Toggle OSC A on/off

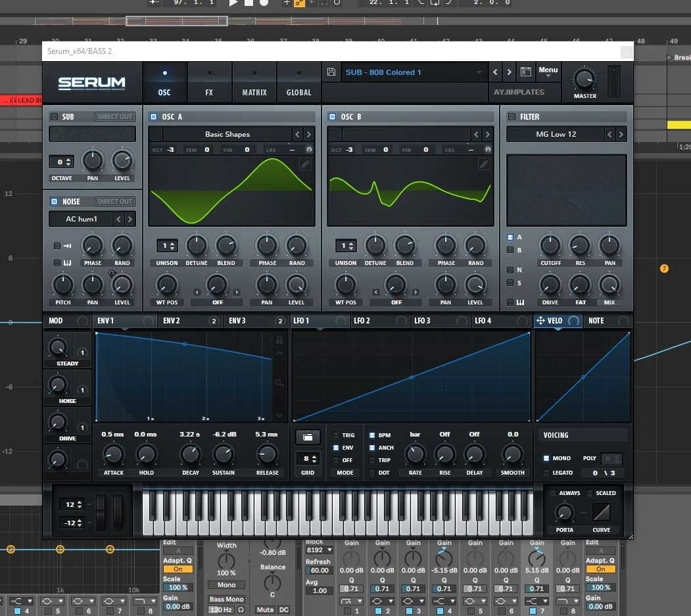coord(153,117)
